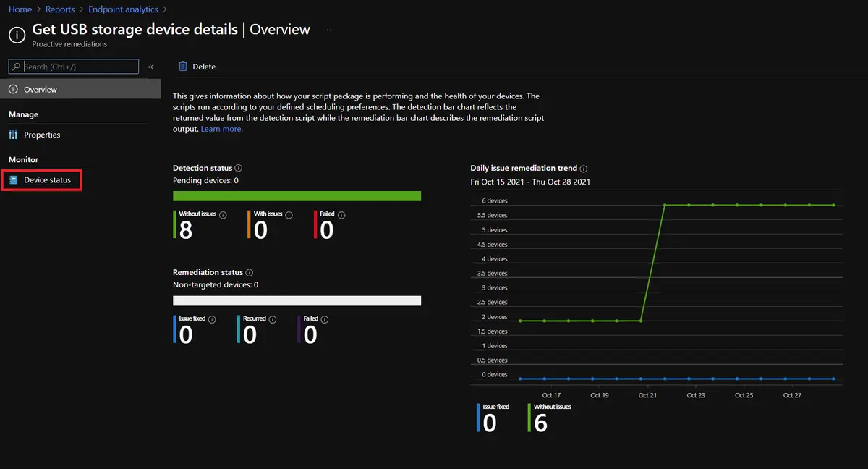Open Device status under Monitor
This screenshot has width=868, height=469.
pos(47,179)
